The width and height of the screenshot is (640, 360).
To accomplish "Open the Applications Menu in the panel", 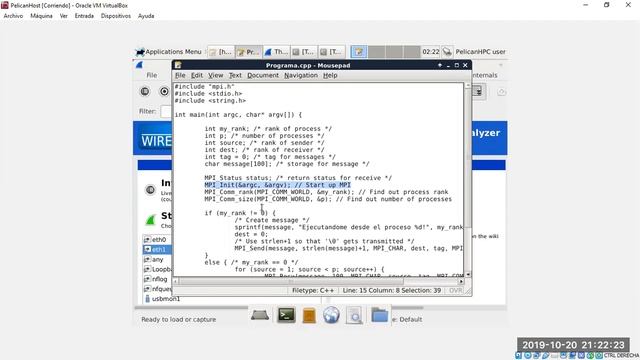I will click(169, 52).
